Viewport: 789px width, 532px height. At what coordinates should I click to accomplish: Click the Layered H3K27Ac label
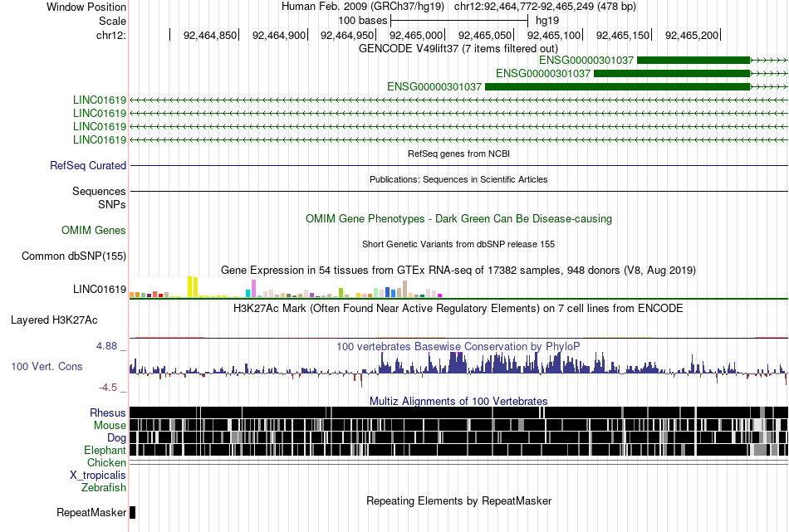click(54, 320)
